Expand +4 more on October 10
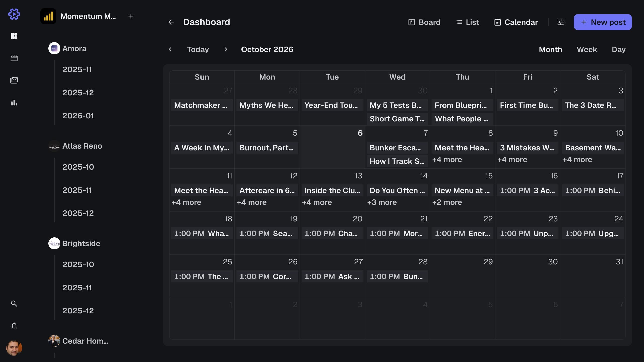 coord(577,160)
